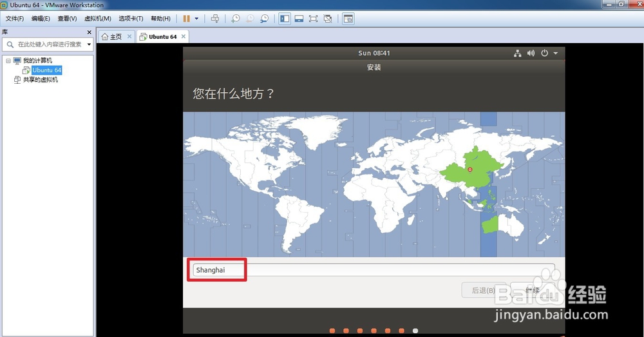Click the Sun 08:41 clock in Ubuntu top bar
Image resolution: width=644 pixels, height=337 pixels.
click(374, 53)
